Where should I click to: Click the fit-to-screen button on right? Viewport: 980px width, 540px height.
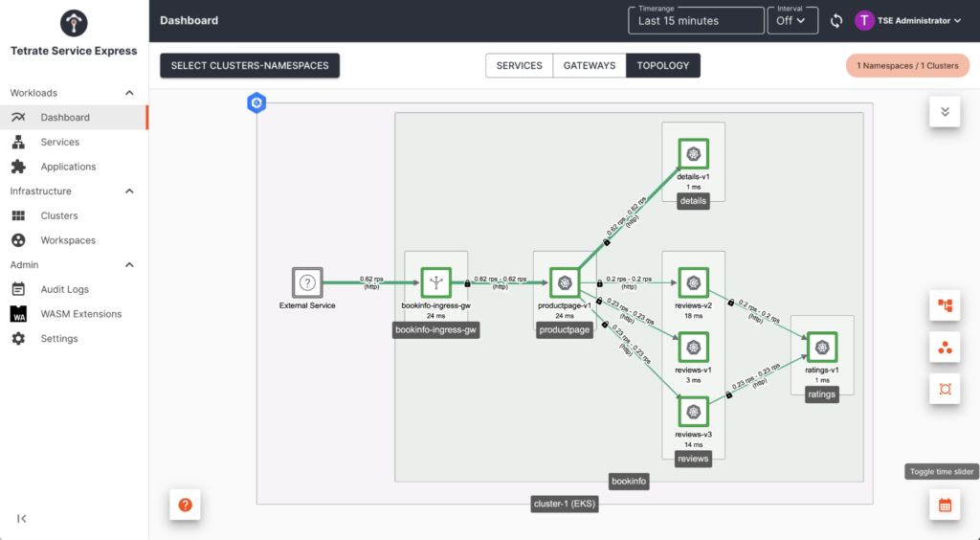click(x=945, y=389)
